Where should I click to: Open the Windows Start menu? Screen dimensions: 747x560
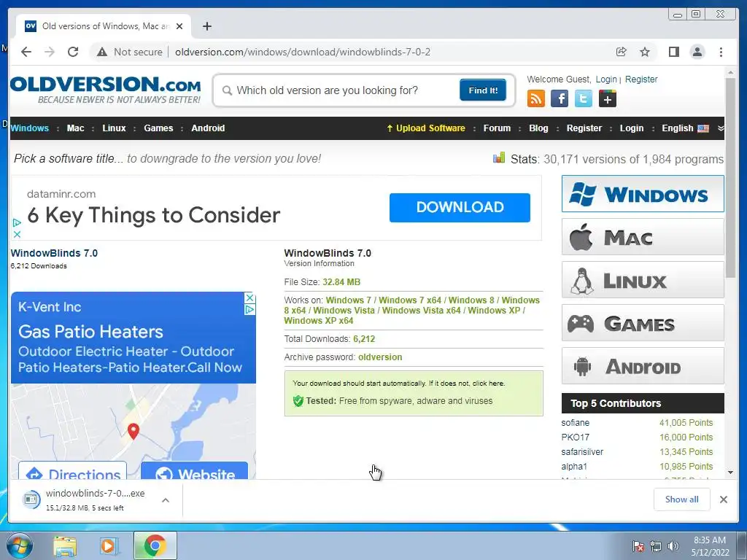(x=20, y=545)
